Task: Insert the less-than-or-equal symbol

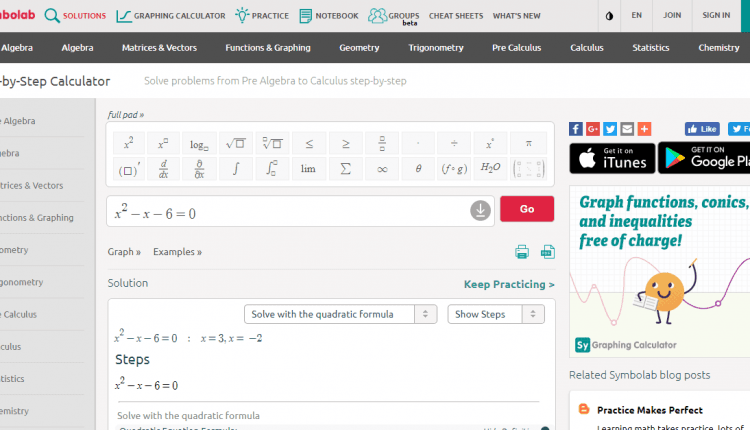Action: [309, 144]
